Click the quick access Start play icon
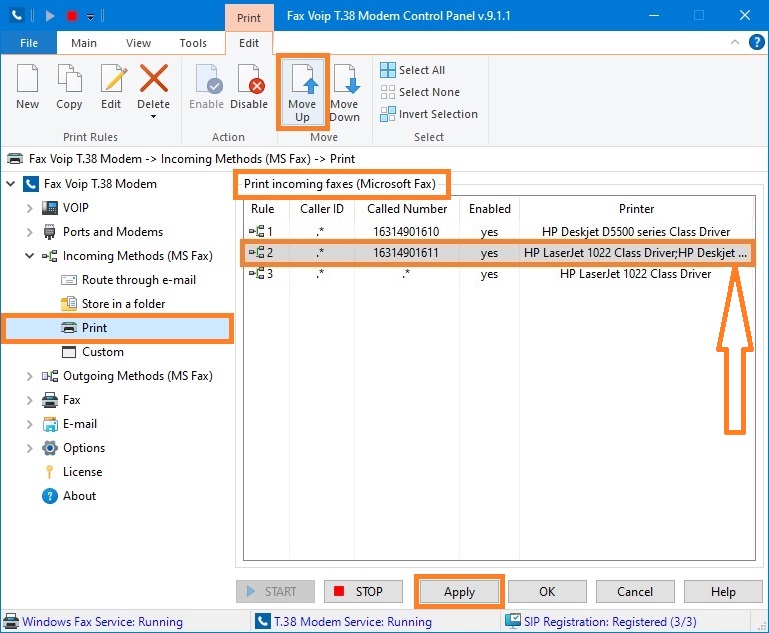 coord(50,16)
